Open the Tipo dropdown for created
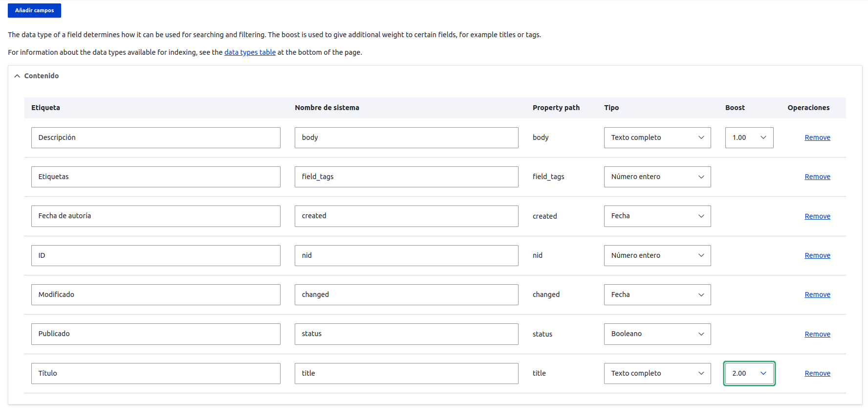 coord(657,216)
